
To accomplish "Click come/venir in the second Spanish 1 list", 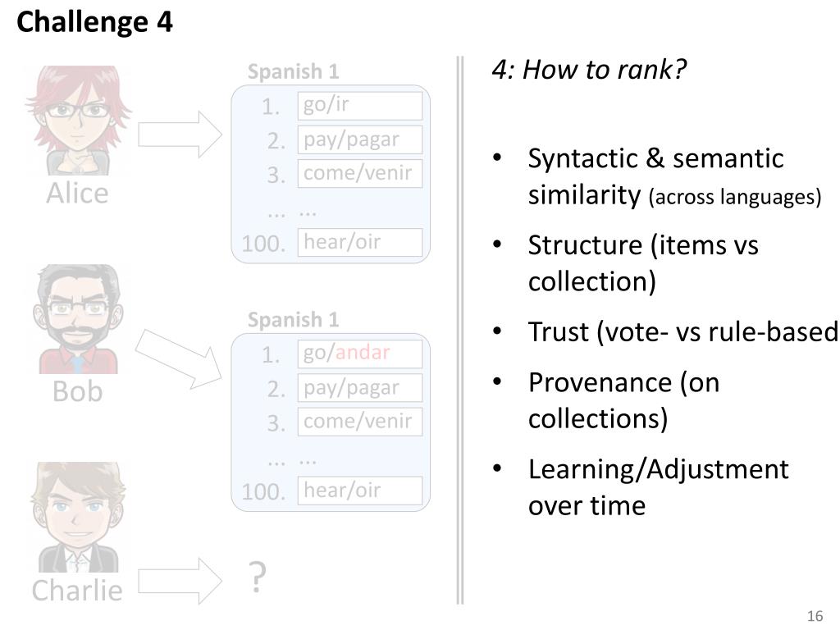I will click(360, 422).
